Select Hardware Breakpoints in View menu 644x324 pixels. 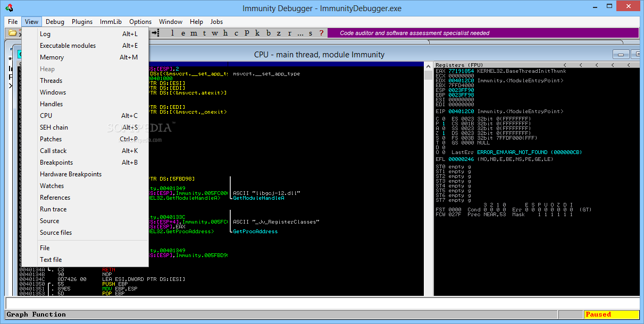(85, 174)
